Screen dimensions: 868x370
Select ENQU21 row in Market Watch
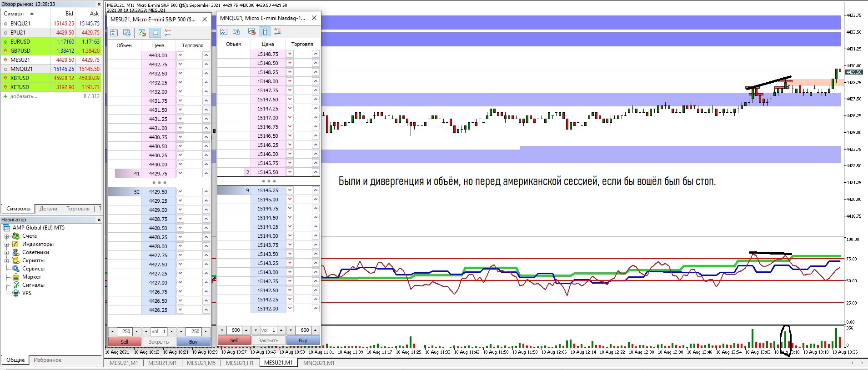[51, 23]
